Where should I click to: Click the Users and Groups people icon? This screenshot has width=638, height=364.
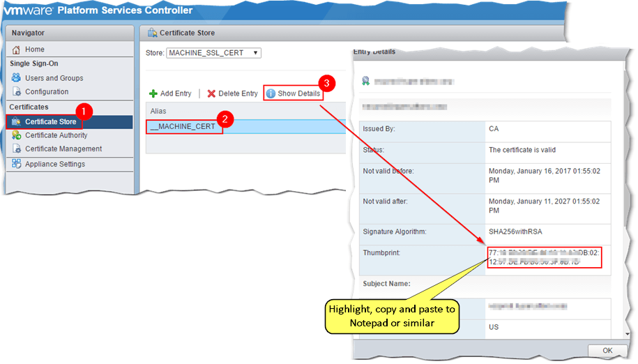[16, 77]
